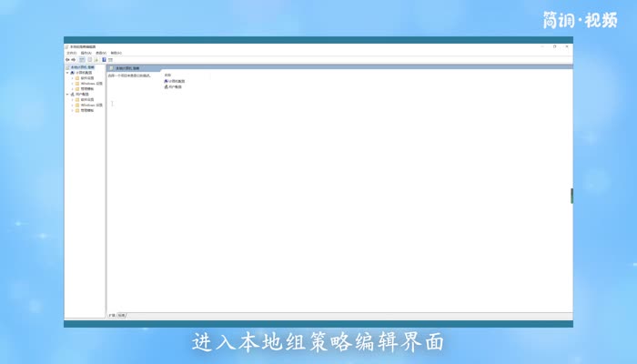This screenshot has width=637, height=364.
Task: Expand Windows 设置 arrow under 计算机配置
Action: [73, 83]
